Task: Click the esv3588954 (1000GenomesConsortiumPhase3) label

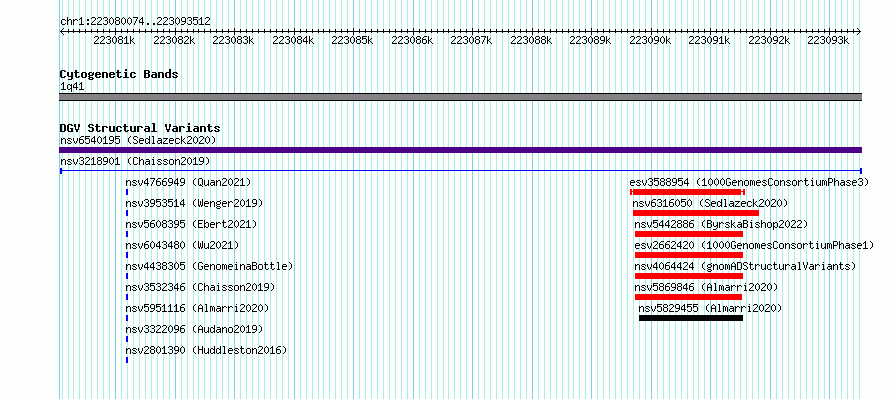Action: point(749,182)
